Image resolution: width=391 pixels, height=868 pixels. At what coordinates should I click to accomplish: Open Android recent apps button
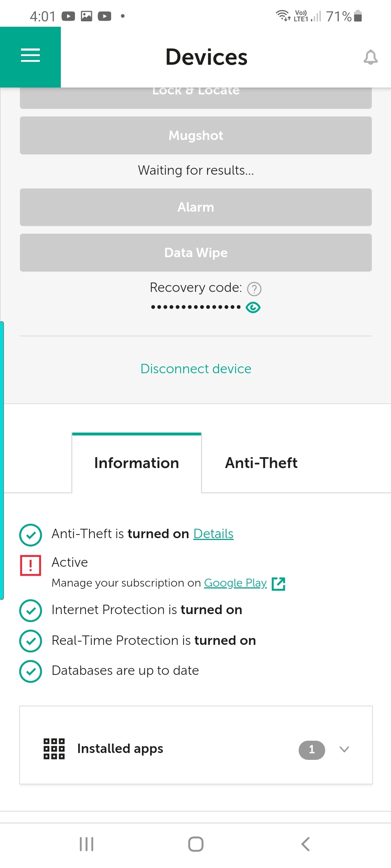pyautogui.click(x=87, y=844)
